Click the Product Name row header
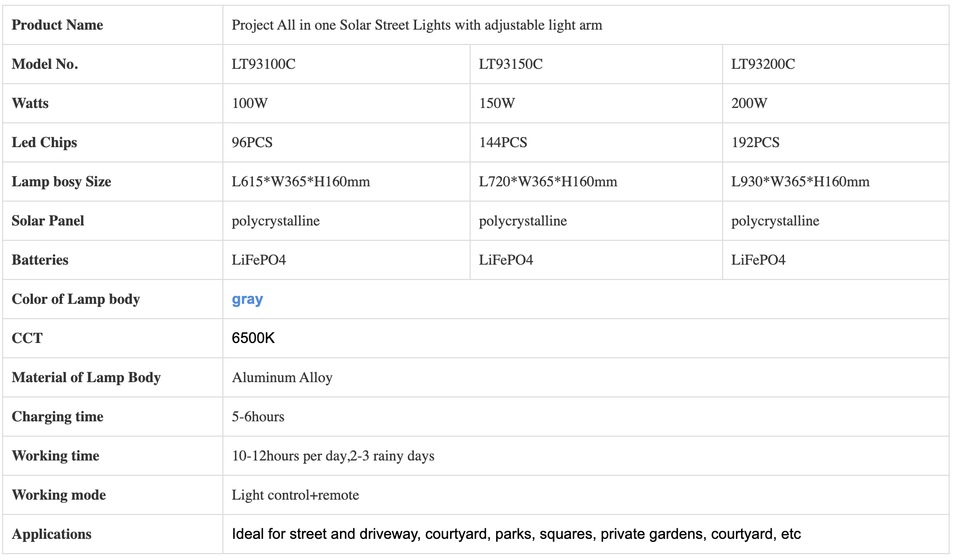 click(x=57, y=25)
